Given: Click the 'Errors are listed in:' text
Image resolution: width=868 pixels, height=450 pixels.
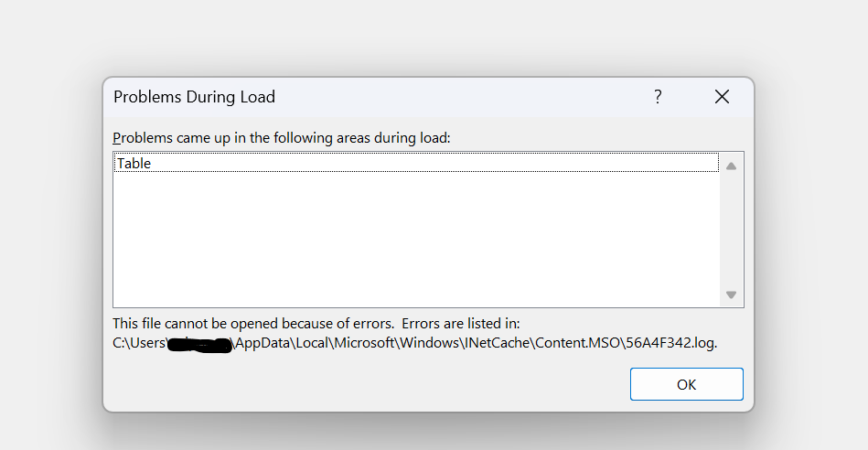Looking at the screenshot, I should tap(464, 324).
